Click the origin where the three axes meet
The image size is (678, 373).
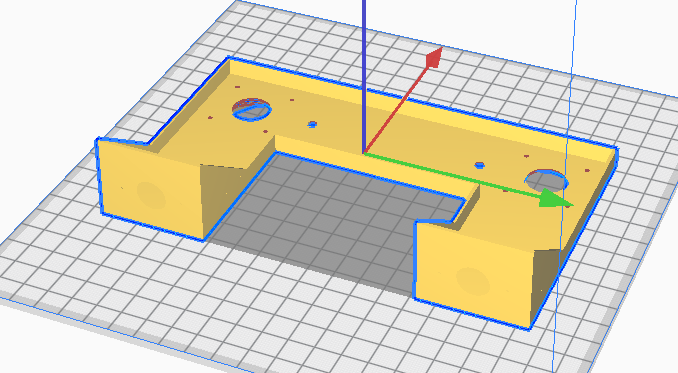pyautogui.click(x=364, y=153)
